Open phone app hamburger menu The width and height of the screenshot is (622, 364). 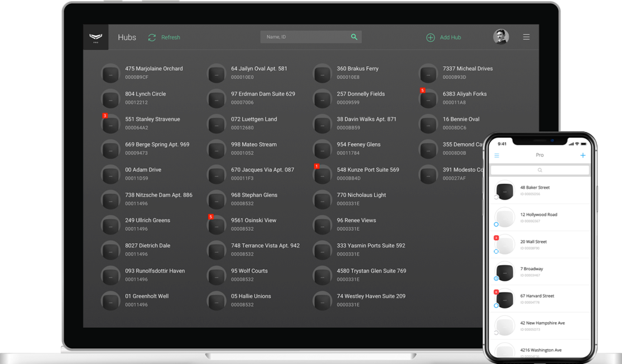(x=497, y=156)
